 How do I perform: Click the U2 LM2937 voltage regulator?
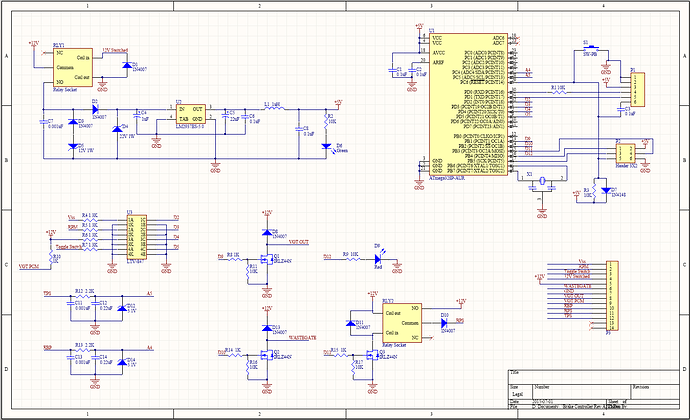coord(191,114)
